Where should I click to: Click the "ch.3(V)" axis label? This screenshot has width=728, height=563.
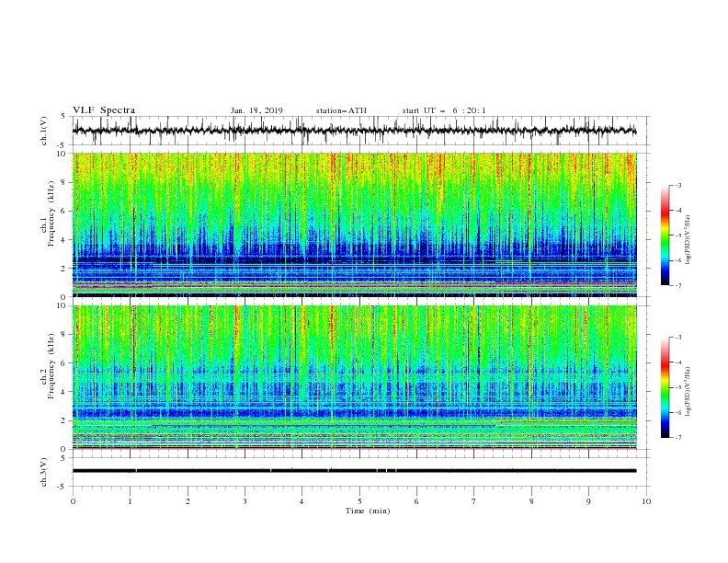pyautogui.click(x=44, y=472)
